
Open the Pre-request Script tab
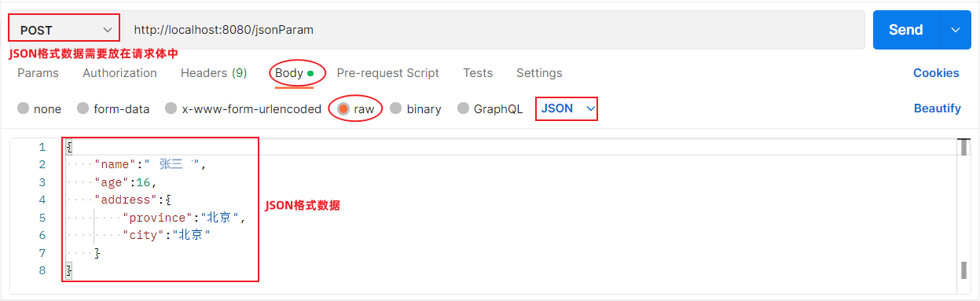click(387, 73)
